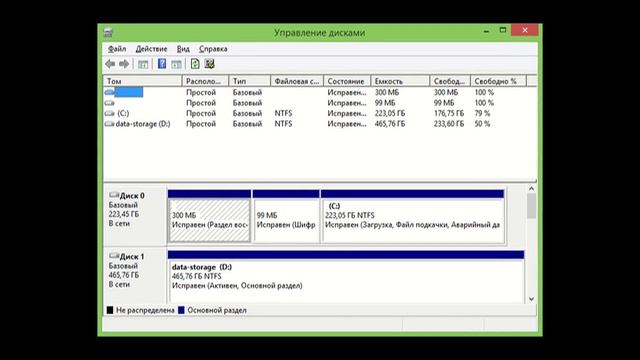Image resolution: width=640 pixels, height=360 pixels.
Task: Select the 99 МБ volume drive icon
Action: click(109, 103)
